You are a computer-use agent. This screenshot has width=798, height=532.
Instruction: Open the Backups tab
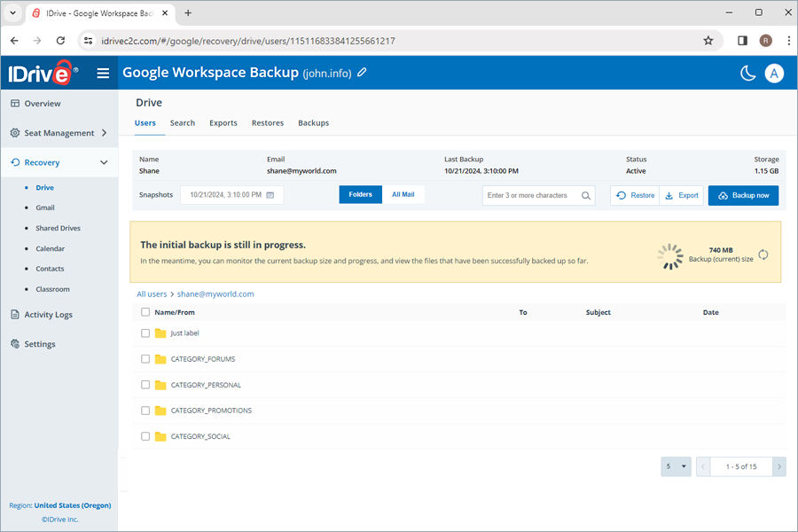(314, 122)
